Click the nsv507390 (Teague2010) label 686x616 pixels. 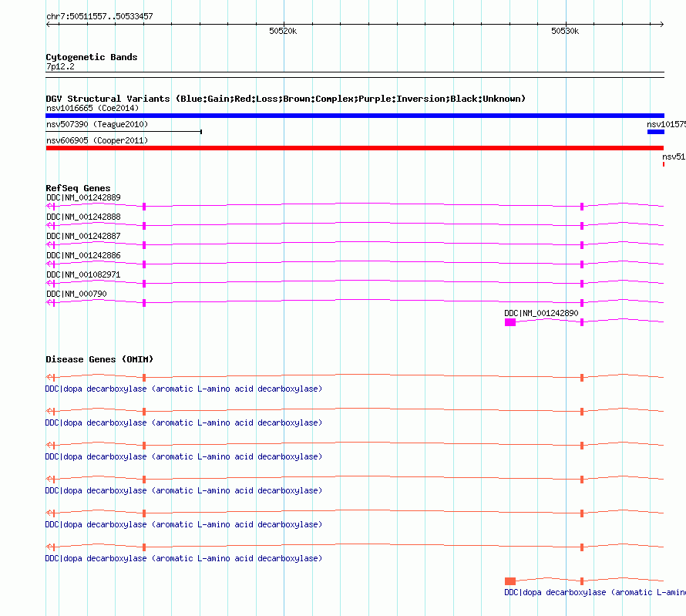(x=97, y=124)
